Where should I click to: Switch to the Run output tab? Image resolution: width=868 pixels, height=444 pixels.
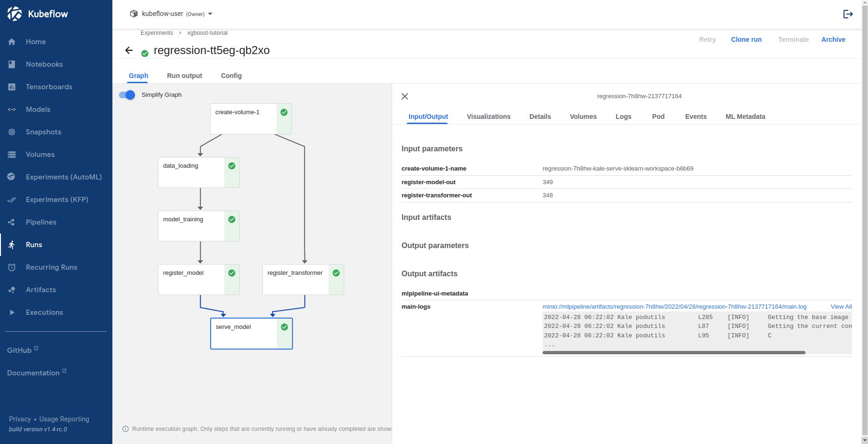tap(184, 76)
